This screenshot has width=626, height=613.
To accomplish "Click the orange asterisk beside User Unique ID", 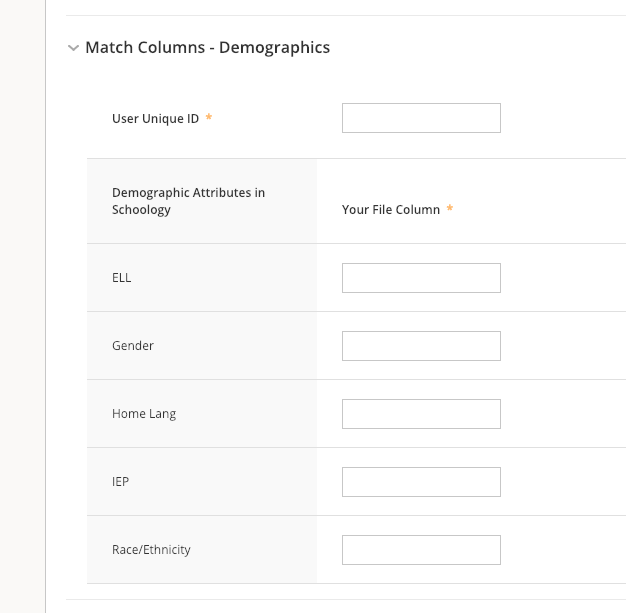I will coord(209,118).
